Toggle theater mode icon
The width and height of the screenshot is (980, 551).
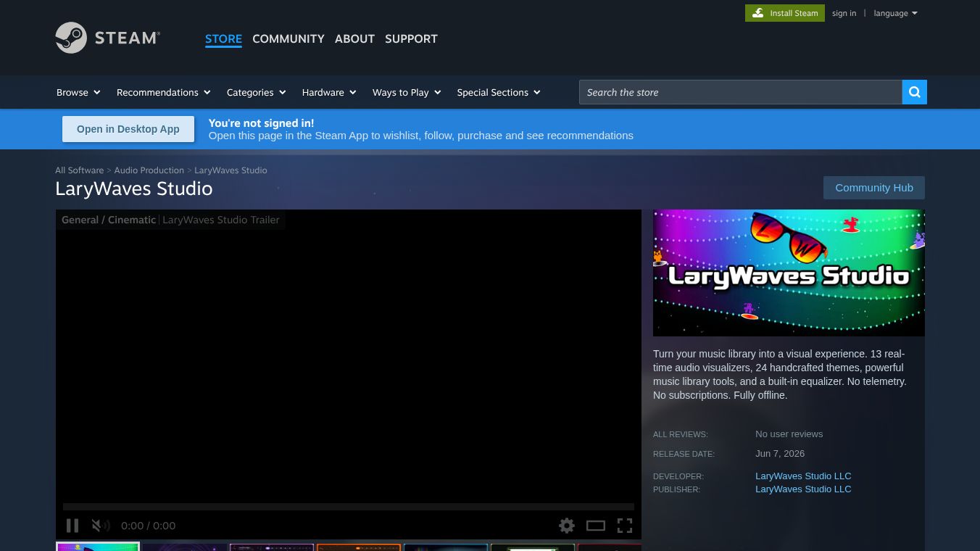click(596, 526)
